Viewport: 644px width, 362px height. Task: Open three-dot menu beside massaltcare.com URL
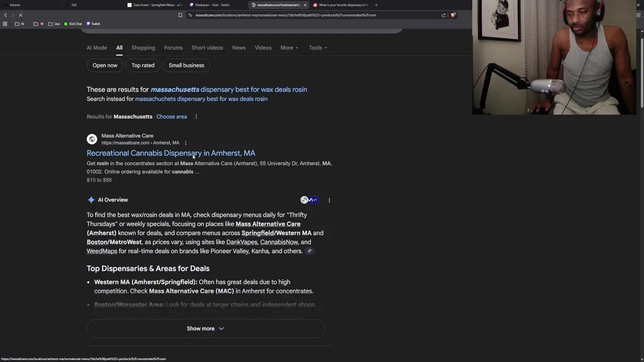pyautogui.click(x=186, y=143)
